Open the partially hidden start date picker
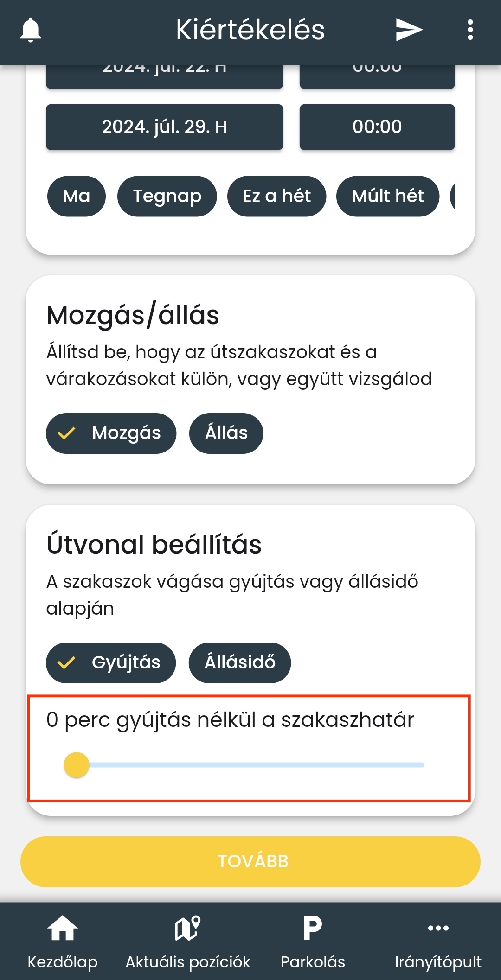The height and width of the screenshot is (980, 501). (x=164, y=76)
